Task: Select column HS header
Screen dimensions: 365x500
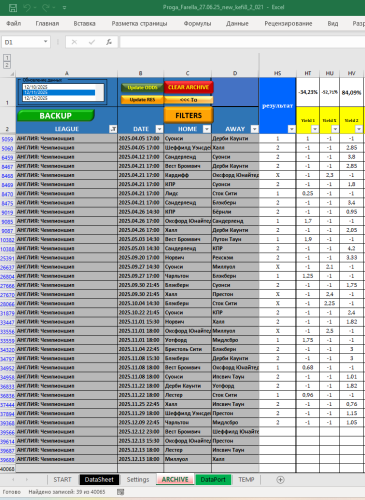Action: tap(277, 73)
